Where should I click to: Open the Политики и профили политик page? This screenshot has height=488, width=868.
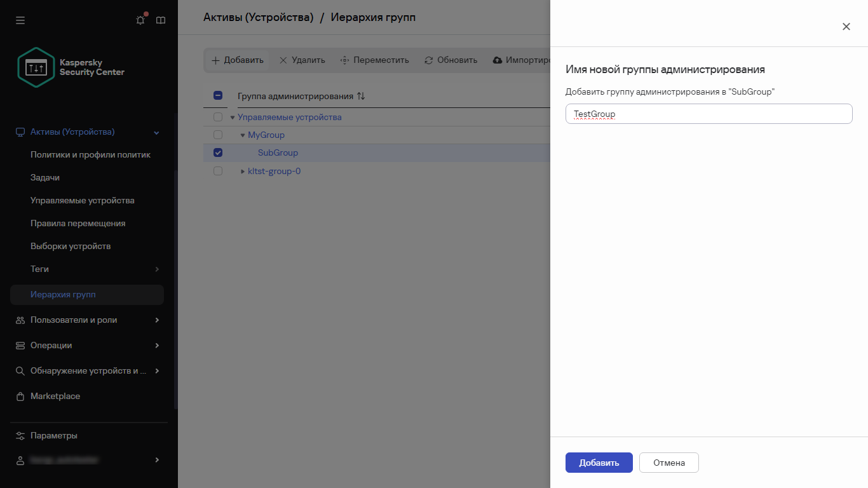click(90, 154)
